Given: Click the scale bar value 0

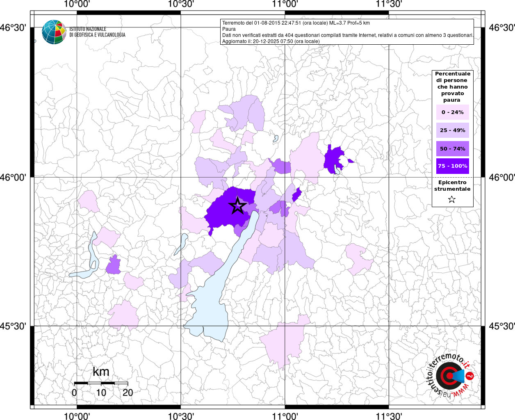Looking at the screenshot, I should point(74,393).
